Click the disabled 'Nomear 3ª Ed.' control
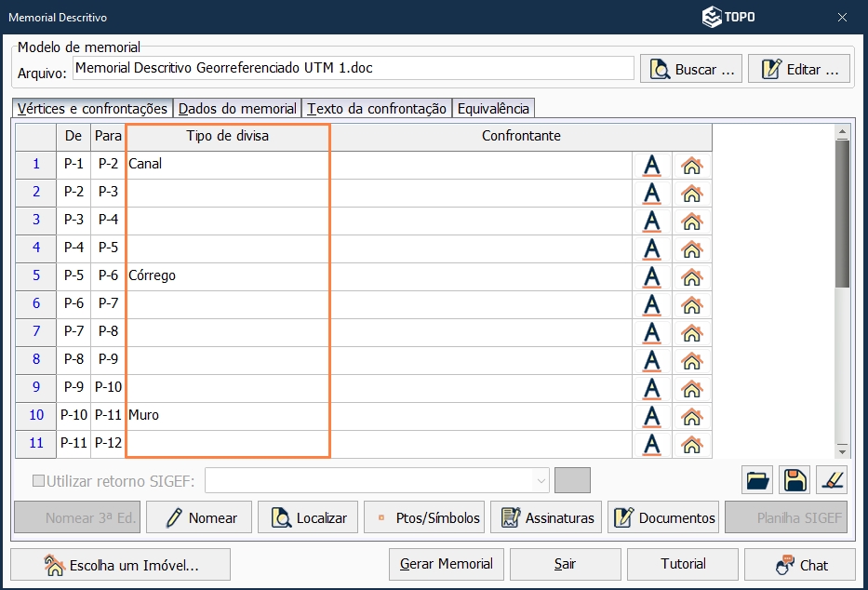 [x=77, y=516]
